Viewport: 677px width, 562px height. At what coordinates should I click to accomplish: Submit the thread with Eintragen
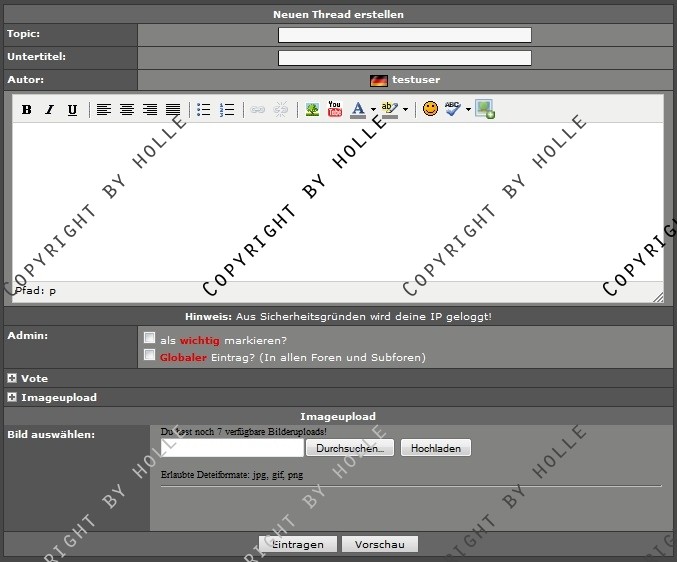[x=296, y=545]
